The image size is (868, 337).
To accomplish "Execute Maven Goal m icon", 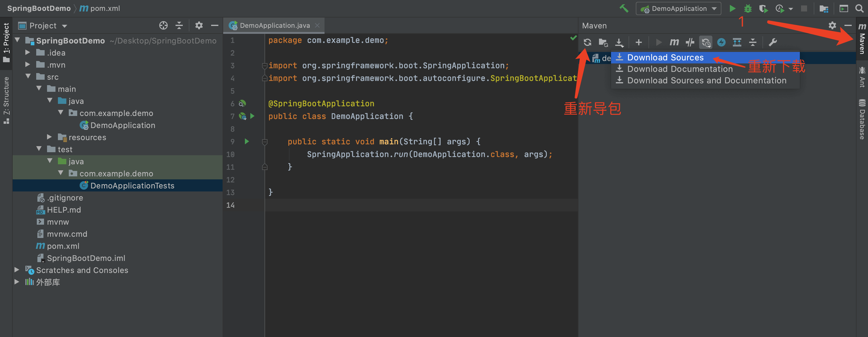I will pyautogui.click(x=674, y=42).
